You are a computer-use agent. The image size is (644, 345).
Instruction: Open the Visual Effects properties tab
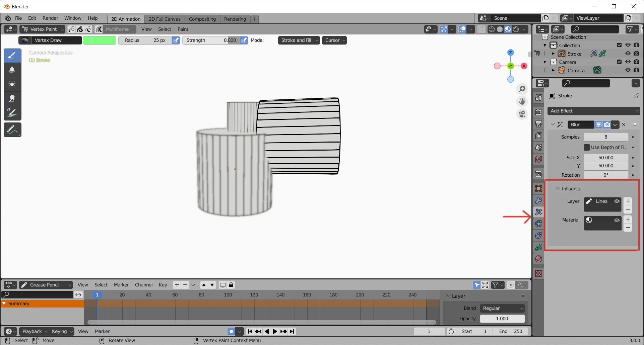point(538,212)
